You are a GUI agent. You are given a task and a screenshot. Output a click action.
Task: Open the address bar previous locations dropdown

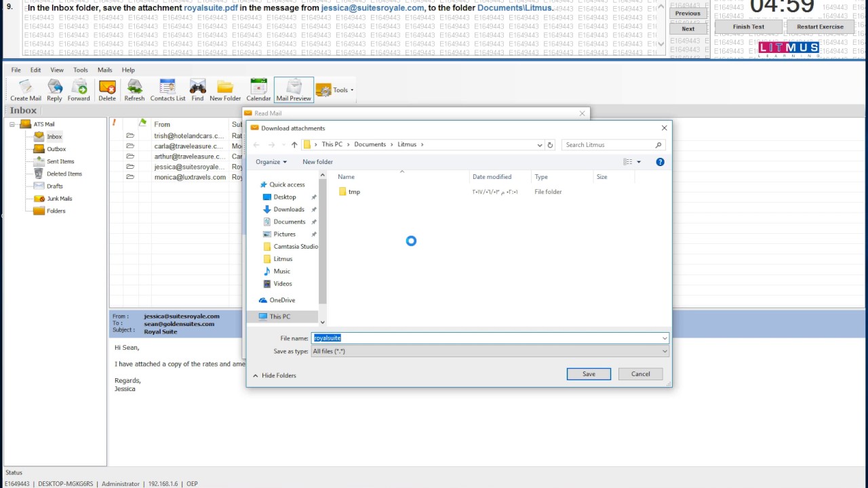540,145
